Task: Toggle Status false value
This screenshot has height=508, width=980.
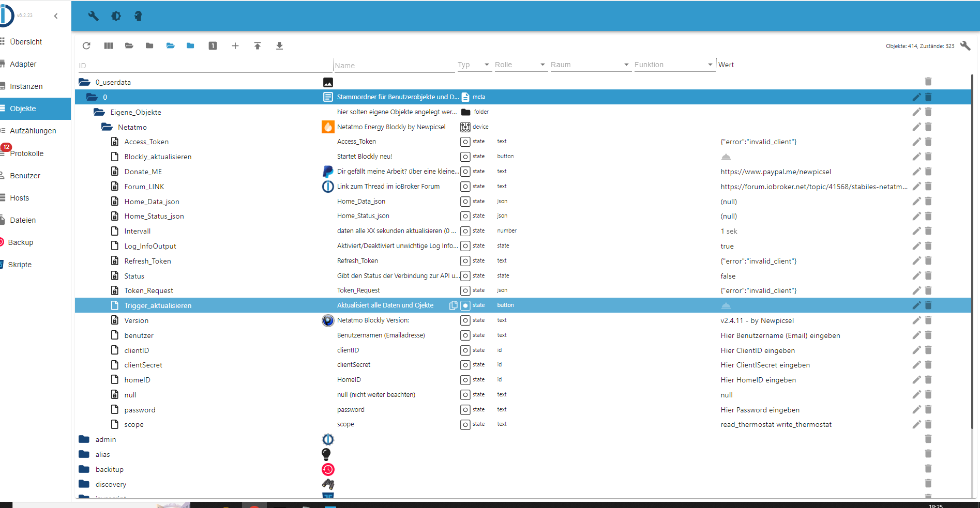Action: [728, 276]
